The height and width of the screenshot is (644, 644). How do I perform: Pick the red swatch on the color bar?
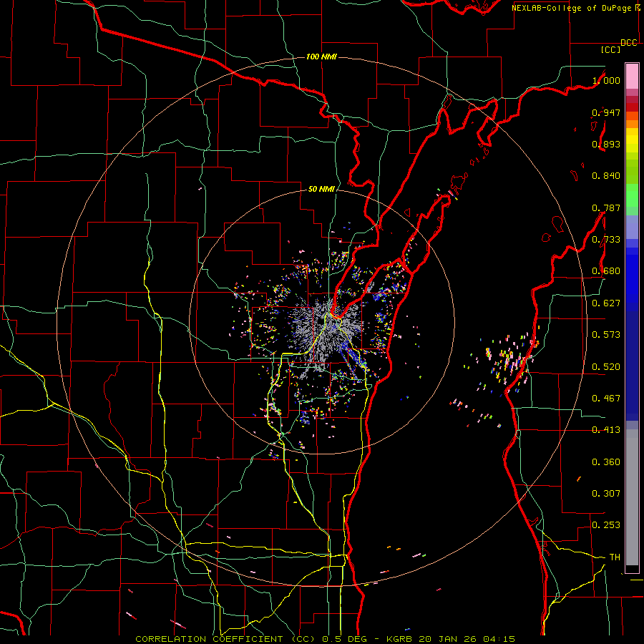coord(632,107)
